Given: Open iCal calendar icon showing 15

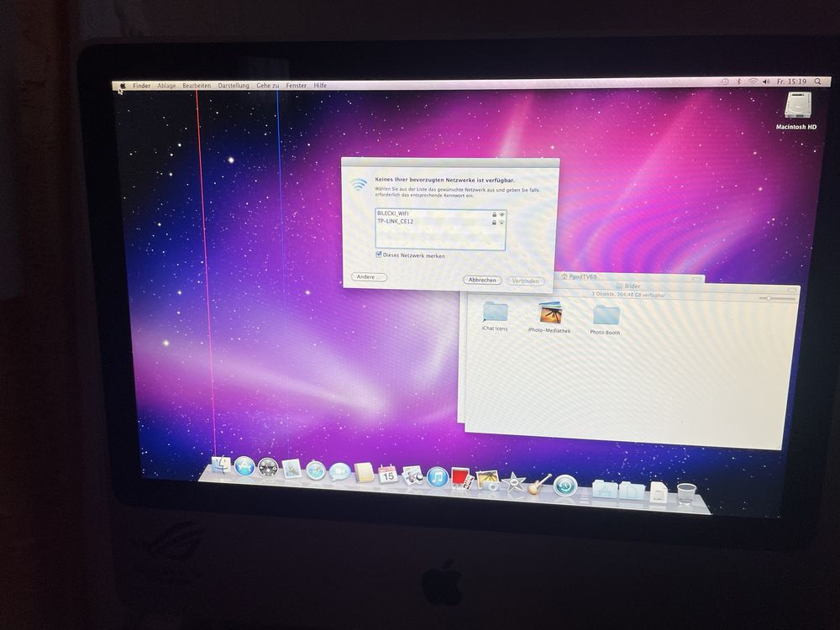Looking at the screenshot, I should [x=388, y=475].
